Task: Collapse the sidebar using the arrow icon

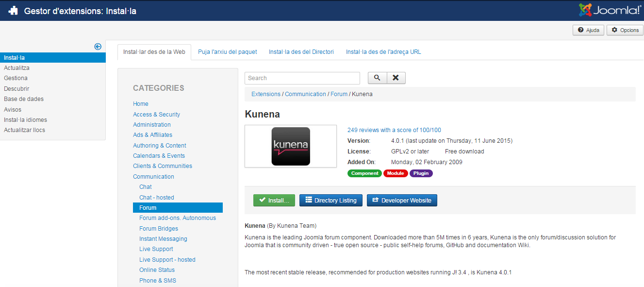Action: [x=98, y=47]
